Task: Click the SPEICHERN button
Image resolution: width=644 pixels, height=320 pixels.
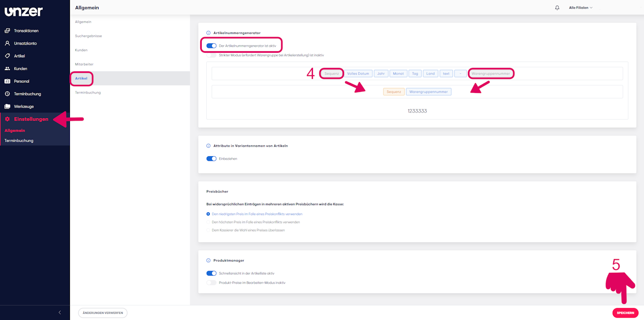Action: click(625, 312)
